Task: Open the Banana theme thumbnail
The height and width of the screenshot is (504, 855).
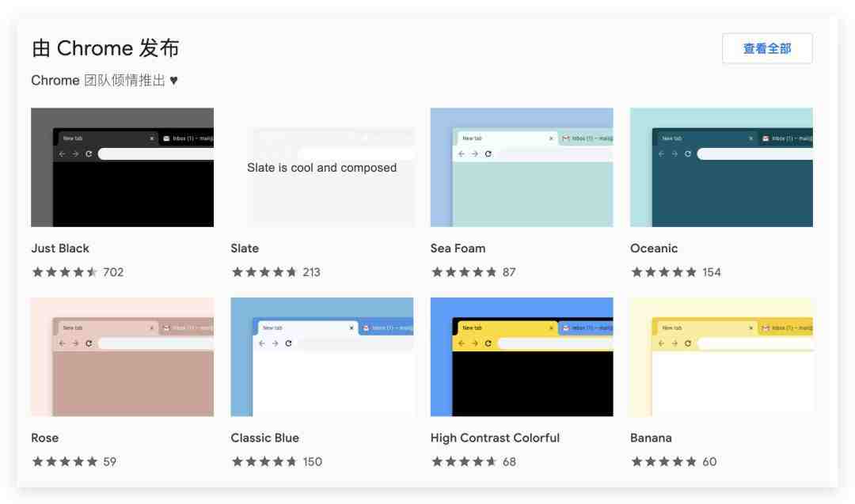Action: coord(721,357)
